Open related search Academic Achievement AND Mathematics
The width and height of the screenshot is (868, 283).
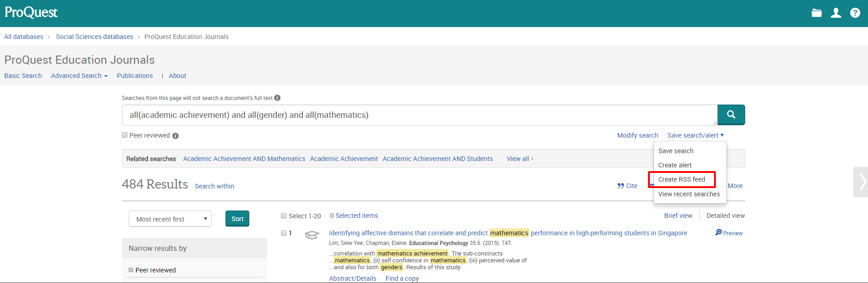point(244,159)
